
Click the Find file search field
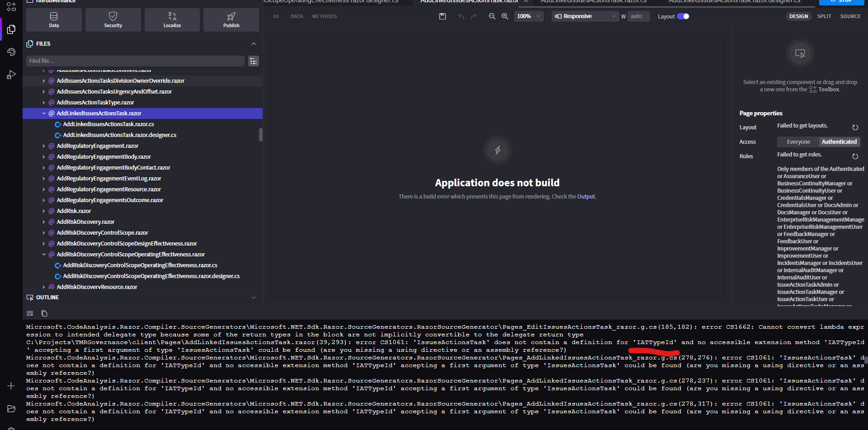135,61
